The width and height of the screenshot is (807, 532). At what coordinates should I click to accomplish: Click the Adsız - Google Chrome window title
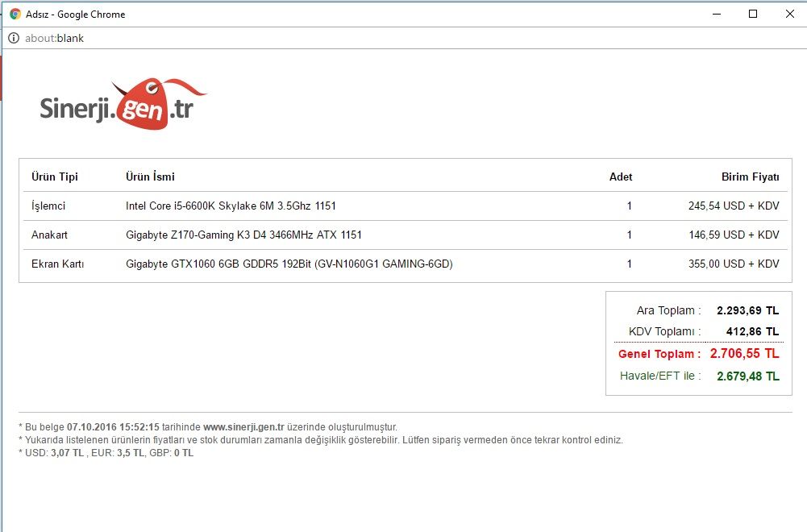[76, 15]
